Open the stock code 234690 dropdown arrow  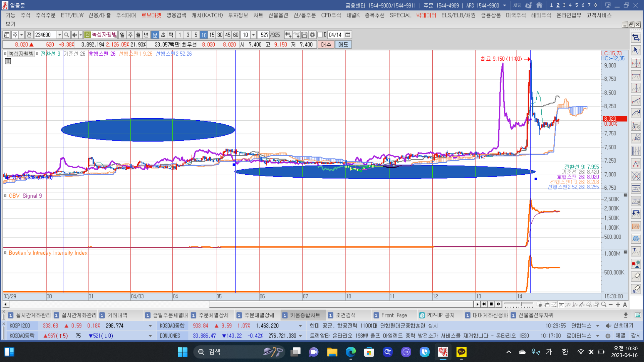click(x=59, y=35)
